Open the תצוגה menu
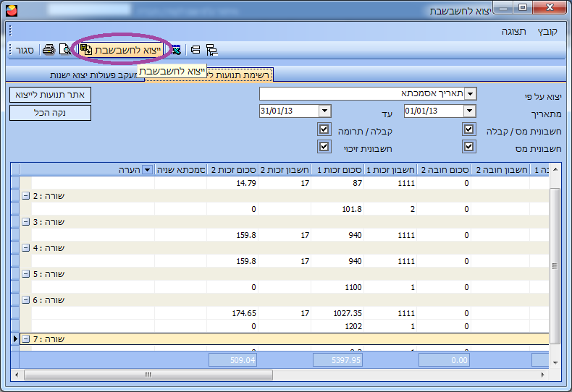This screenshot has width=572, height=392. tap(513, 32)
